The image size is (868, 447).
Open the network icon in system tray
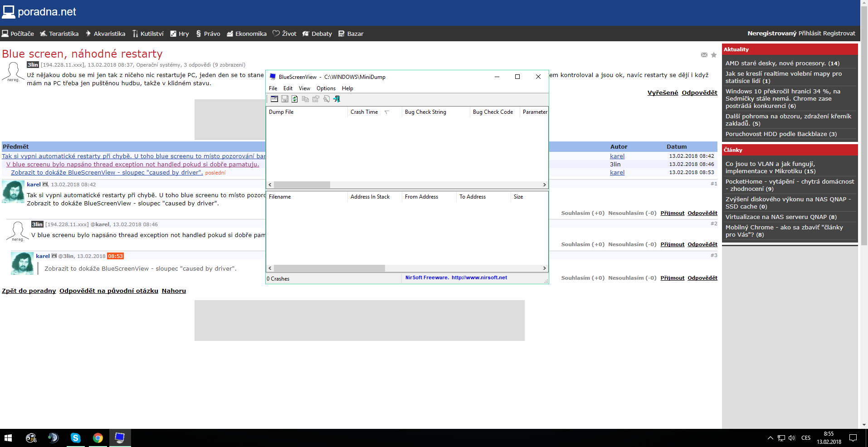coord(781,438)
